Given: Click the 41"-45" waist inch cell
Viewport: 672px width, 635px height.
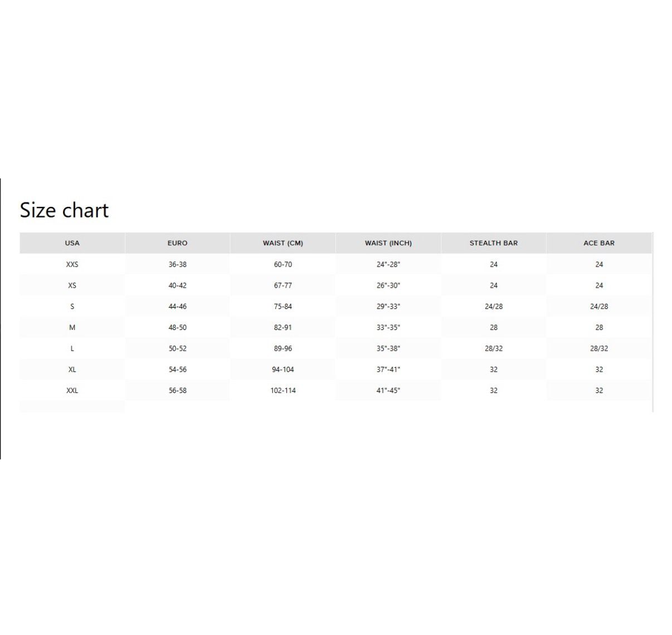Looking at the screenshot, I should (388, 391).
